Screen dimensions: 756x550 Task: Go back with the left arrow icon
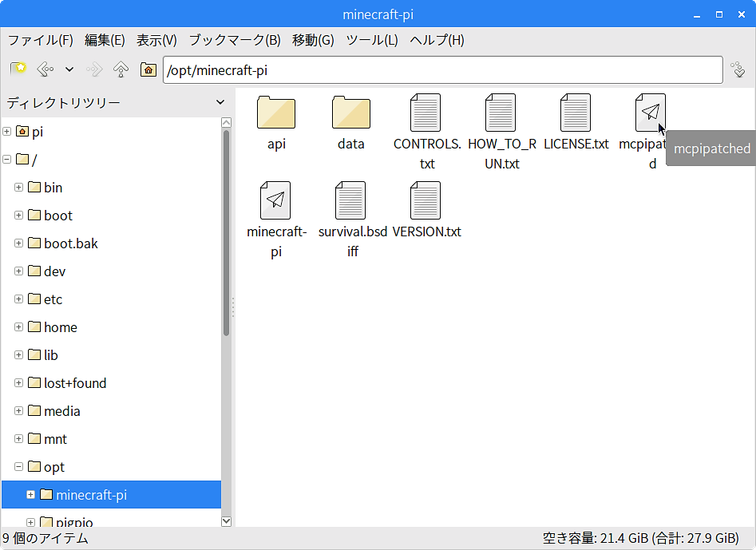(46, 69)
